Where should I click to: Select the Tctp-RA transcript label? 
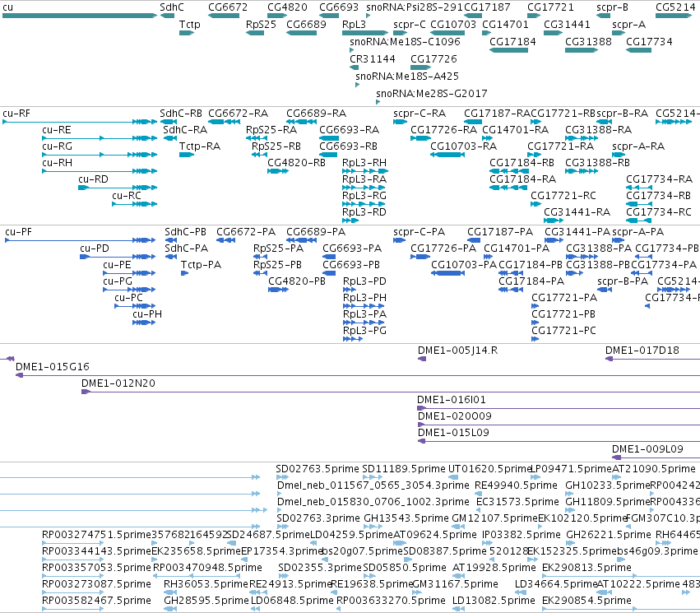coord(200,146)
